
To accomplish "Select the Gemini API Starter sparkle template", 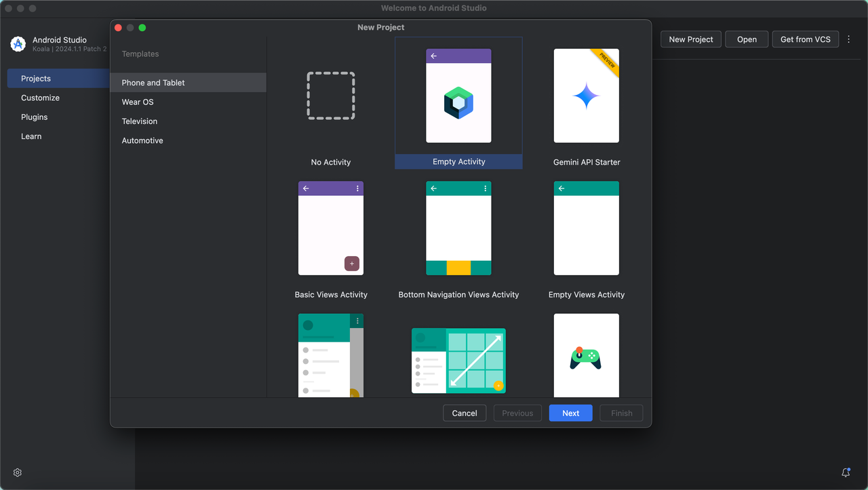I will pyautogui.click(x=587, y=96).
